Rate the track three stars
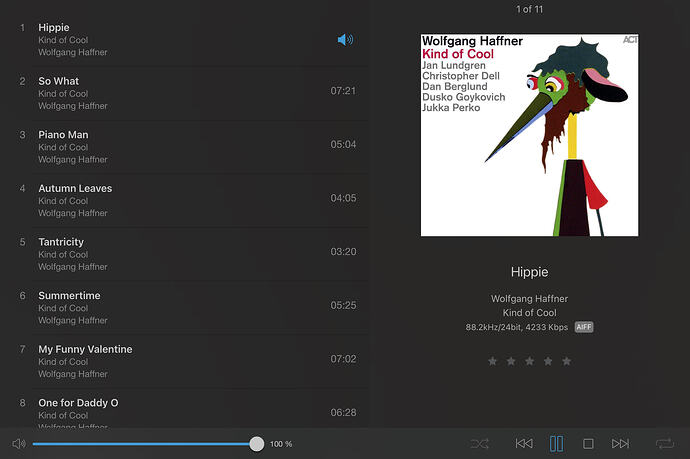Image resolution: width=690 pixels, height=459 pixels. click(529, 361)
